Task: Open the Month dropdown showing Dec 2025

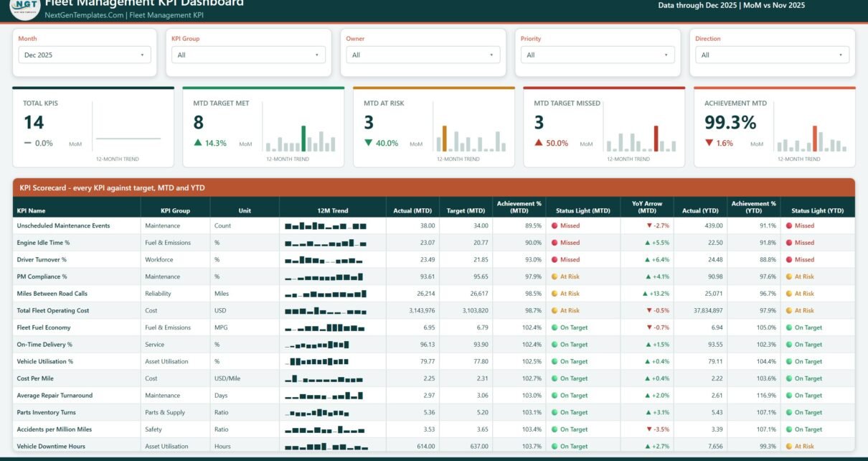Action: (x=85, y=55)
